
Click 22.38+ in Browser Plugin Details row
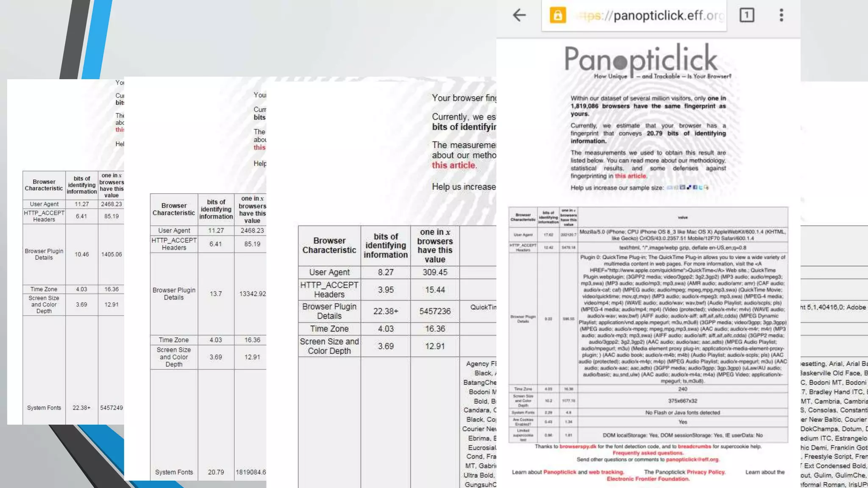pyautogui.click(x=386, y=311)
